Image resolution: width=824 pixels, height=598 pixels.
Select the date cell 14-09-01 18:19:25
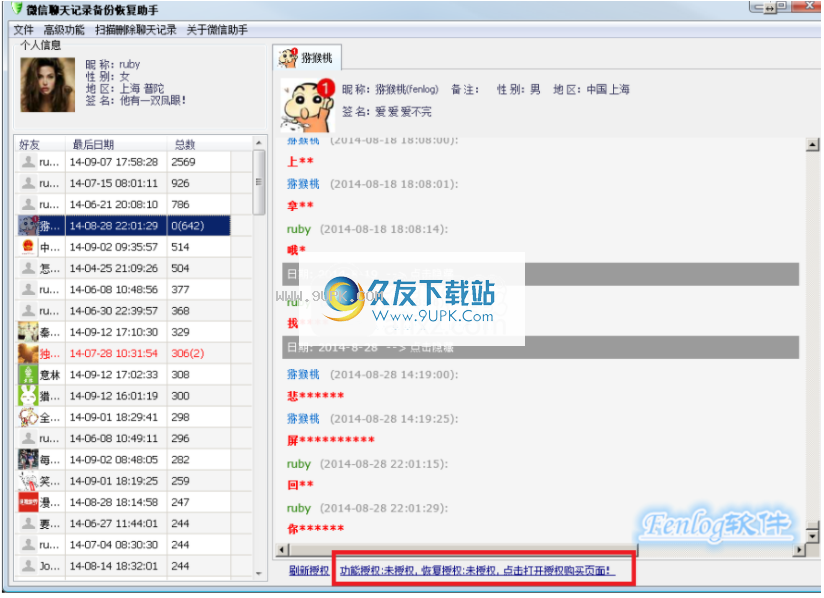pyautogui.click(x=116, y=481)
